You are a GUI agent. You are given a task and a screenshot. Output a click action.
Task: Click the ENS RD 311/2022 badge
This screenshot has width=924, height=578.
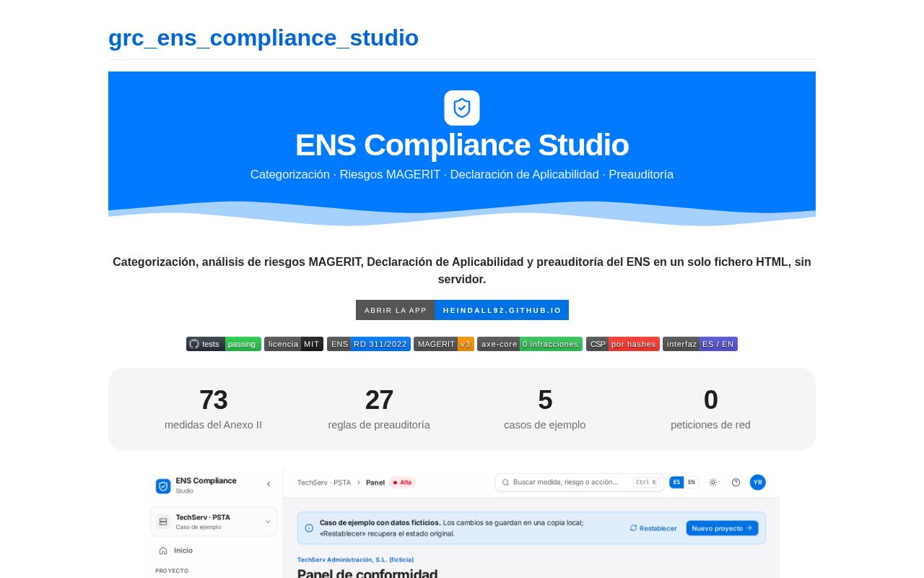click(x=369, y=344)
